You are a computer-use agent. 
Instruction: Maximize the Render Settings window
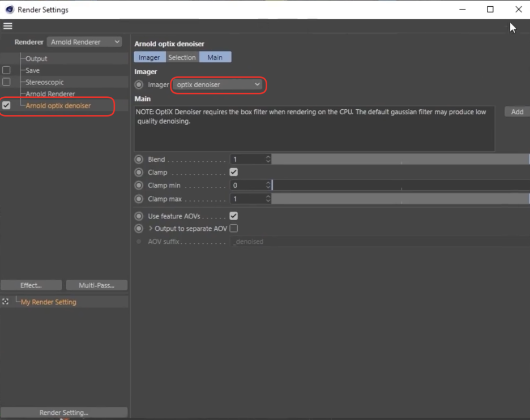pos(490,10)
